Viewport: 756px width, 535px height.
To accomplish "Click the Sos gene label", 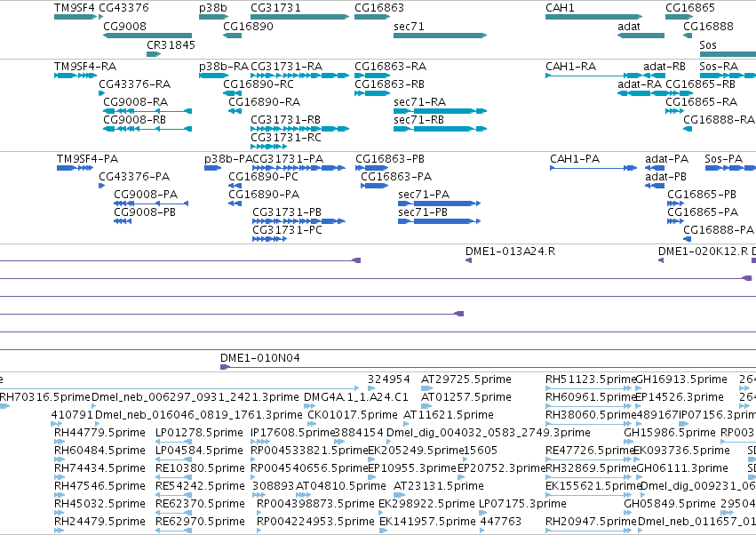I will pos(708,44).
